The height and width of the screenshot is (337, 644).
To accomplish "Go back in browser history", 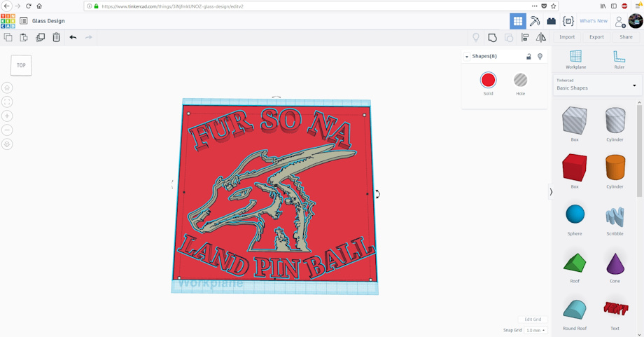I will pos(6,6).
